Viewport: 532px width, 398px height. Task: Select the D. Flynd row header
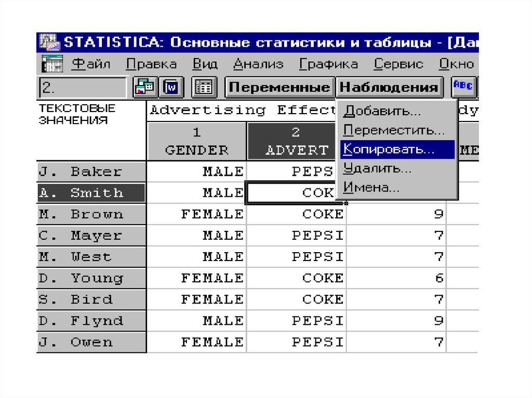point(91,321)
